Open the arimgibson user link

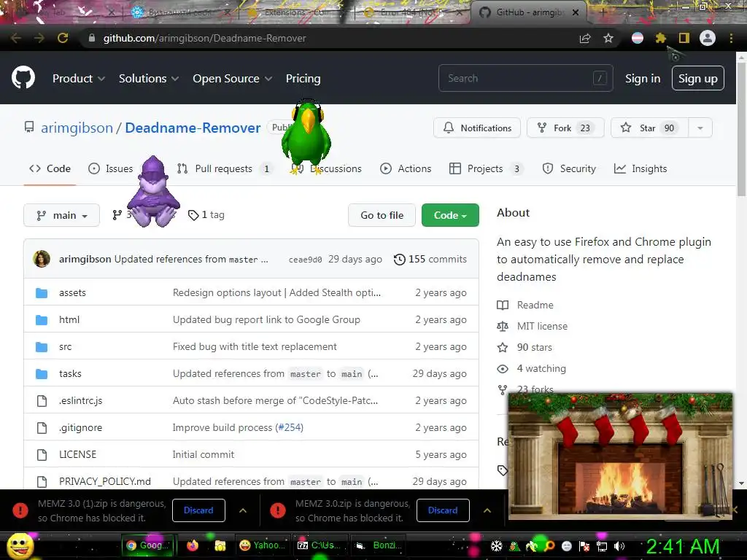77,128
